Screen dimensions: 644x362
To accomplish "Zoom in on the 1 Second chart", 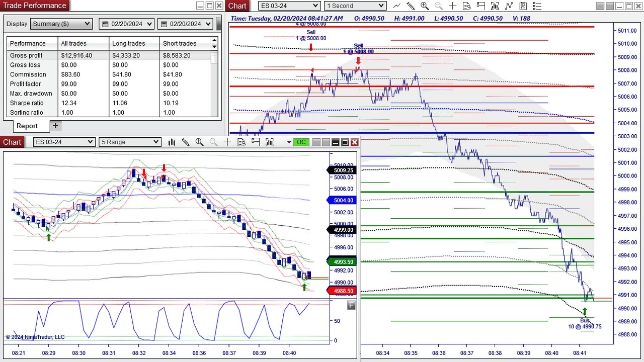I will coord(425,6).
